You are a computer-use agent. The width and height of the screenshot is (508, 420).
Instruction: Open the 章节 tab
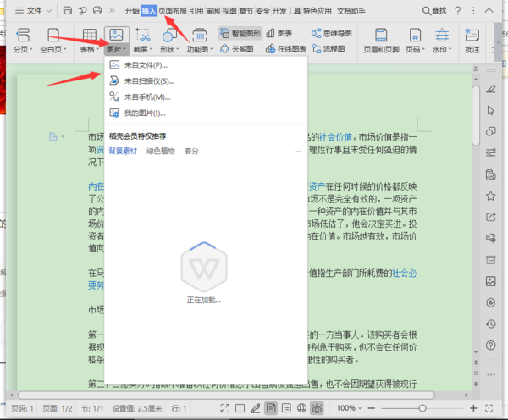(246, 11)
